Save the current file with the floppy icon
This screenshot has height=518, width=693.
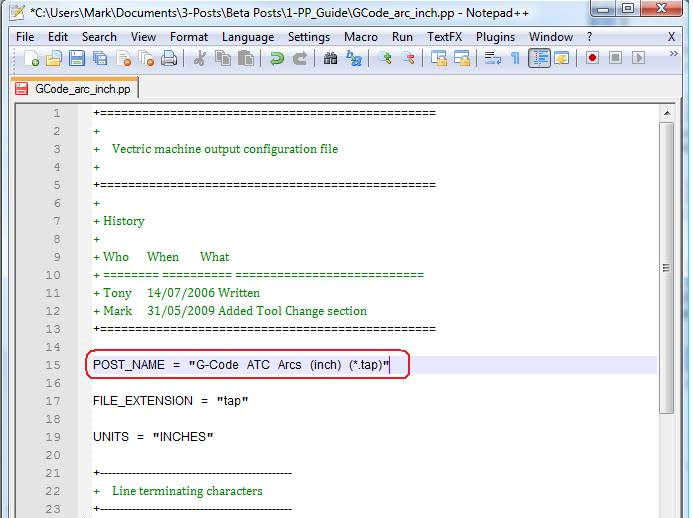point(77,58)
